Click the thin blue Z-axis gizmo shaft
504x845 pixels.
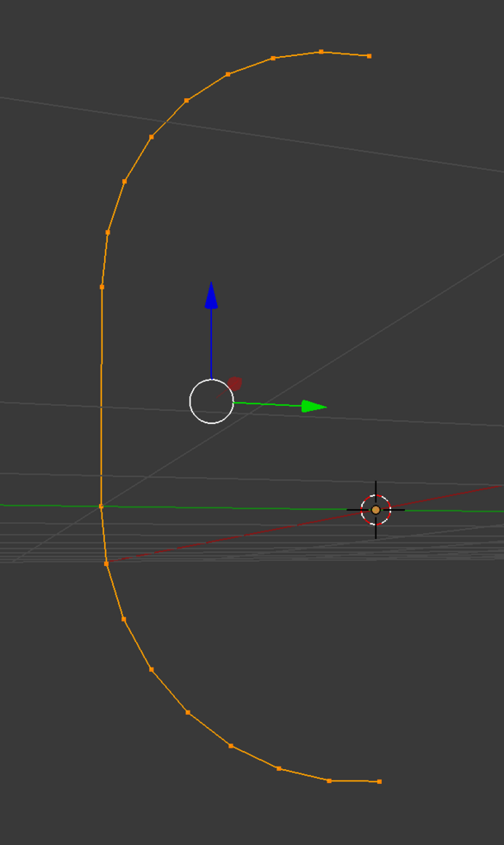pyautogui.click(x=211, y=344)
